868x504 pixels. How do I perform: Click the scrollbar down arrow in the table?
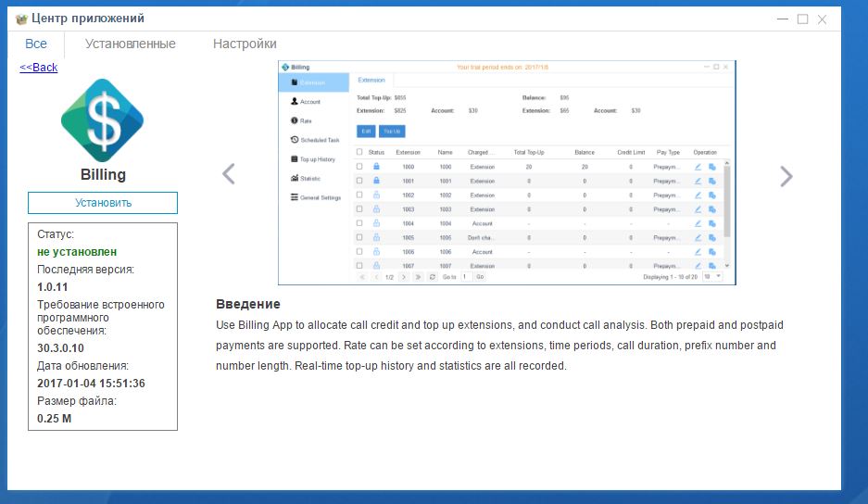coord(726,266)
